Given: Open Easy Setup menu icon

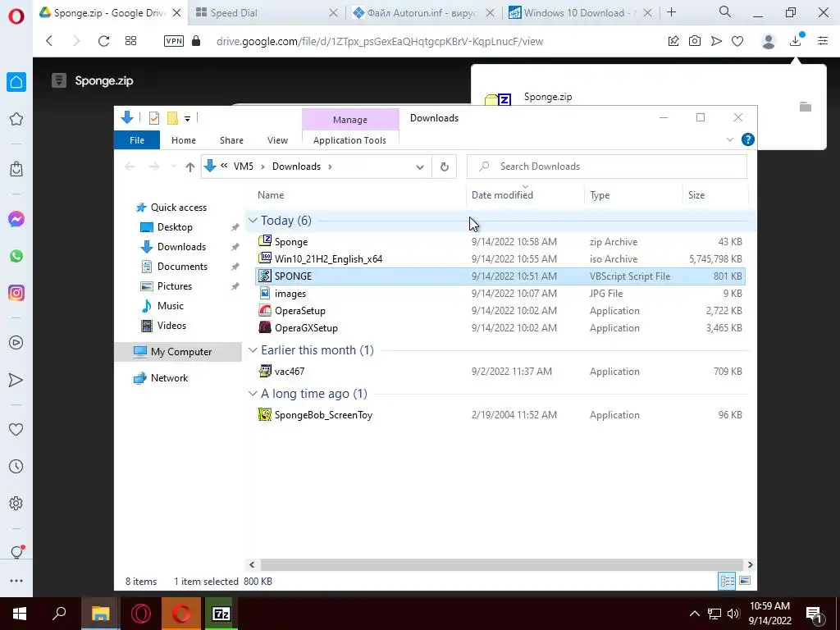Looking at the screenshot, I should point(823,41).
